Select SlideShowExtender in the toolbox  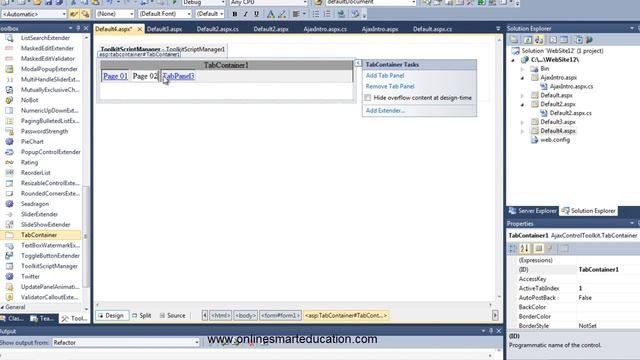tap(45, 224)
